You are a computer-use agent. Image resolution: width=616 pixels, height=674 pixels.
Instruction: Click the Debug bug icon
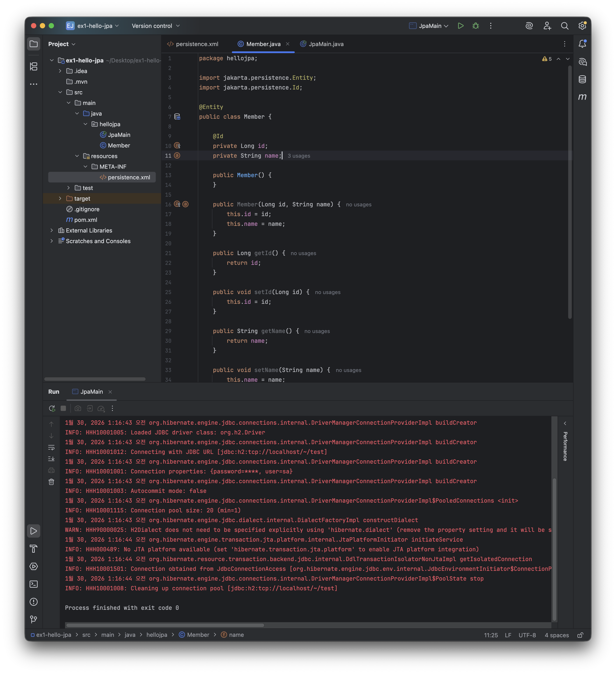475,26
